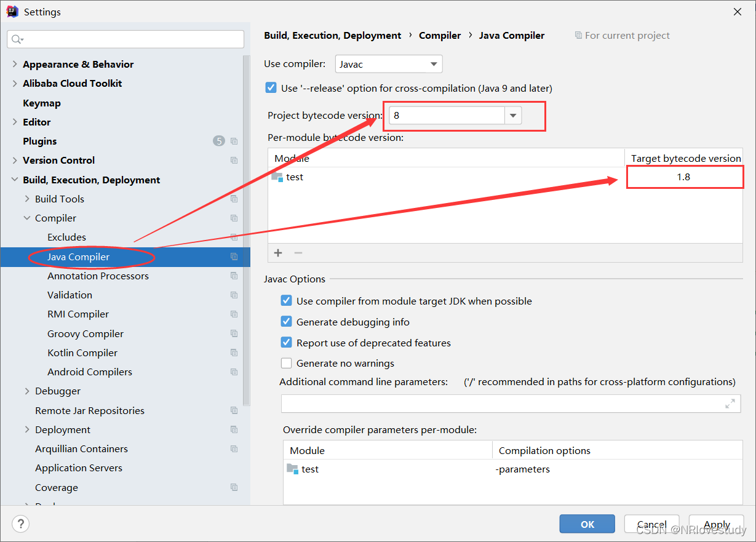The height and width of the screenshot is (542, 756).
Task: Click project-level icon next to Deployment
Action: 234,429
